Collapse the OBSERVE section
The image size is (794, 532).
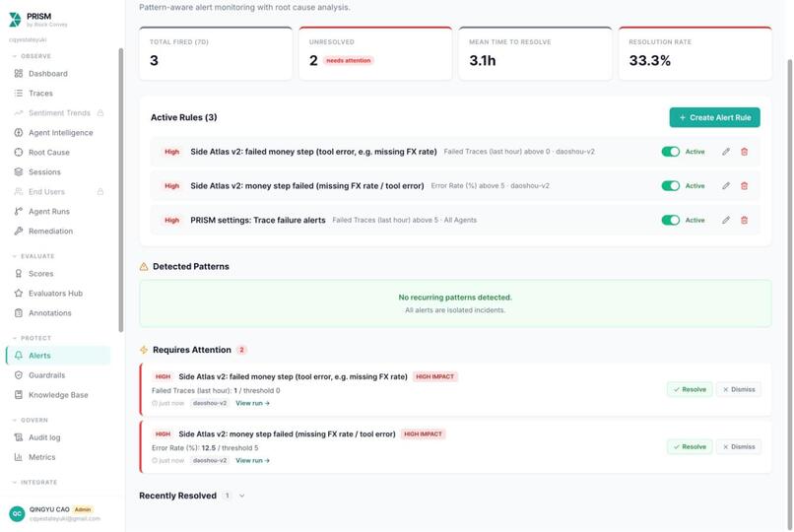click(x=32, y=56)
